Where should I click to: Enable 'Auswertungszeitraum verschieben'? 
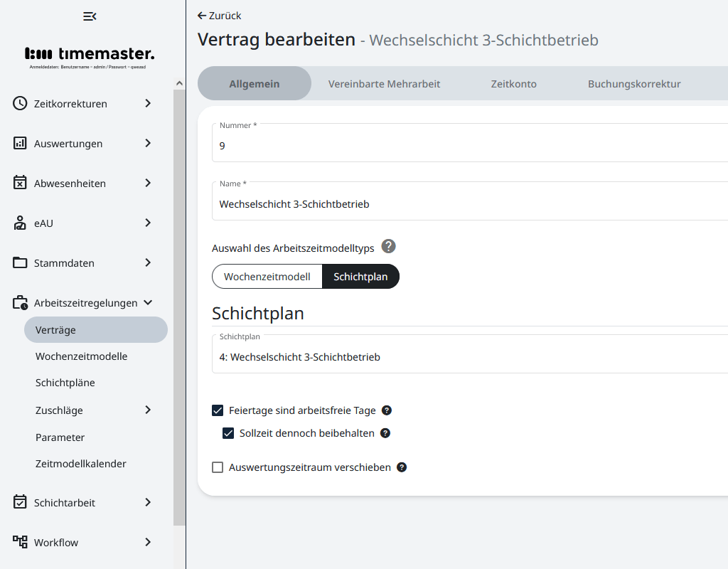point(217,467)
